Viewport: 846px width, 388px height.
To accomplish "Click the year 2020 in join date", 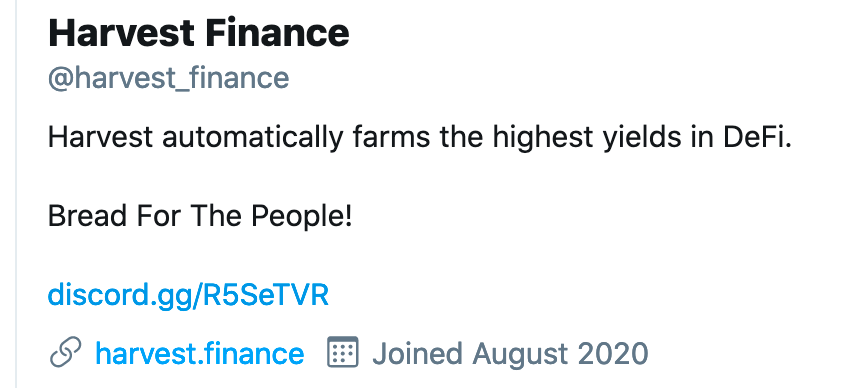I will (613, 354).
